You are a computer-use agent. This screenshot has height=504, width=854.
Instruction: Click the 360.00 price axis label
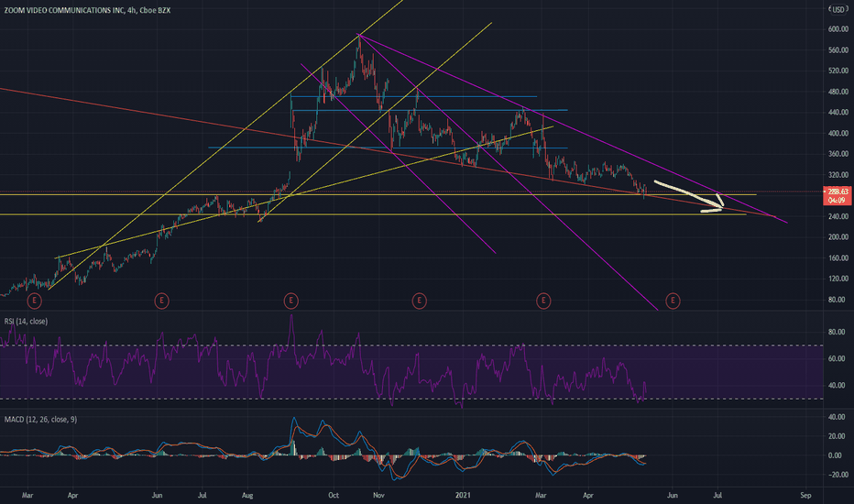coord(838,154)
